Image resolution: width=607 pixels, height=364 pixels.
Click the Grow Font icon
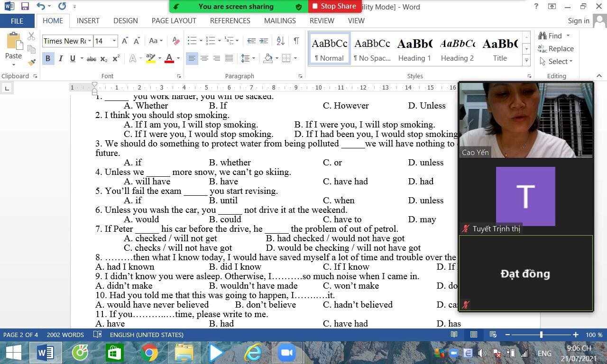[125, 41]
